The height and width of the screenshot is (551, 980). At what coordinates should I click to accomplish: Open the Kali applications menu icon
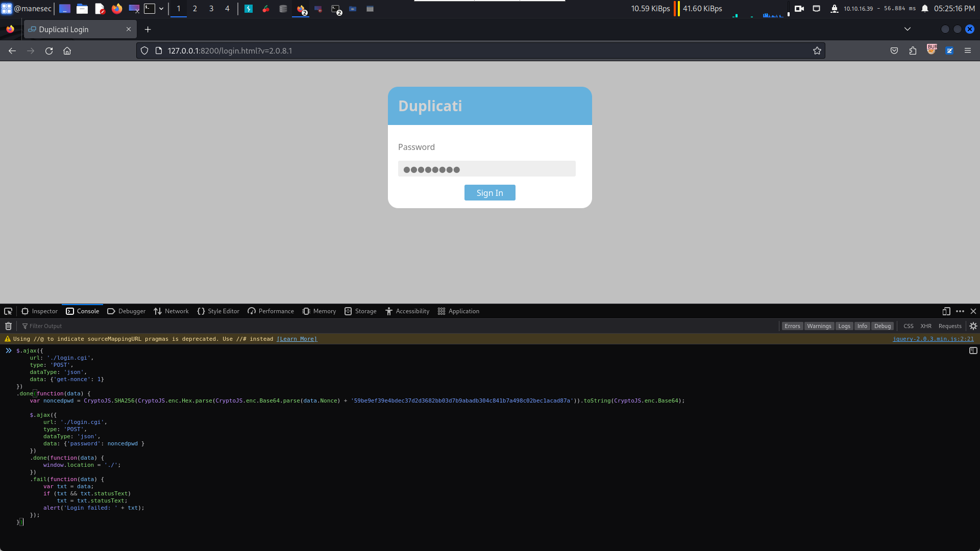tap(7, 9)
